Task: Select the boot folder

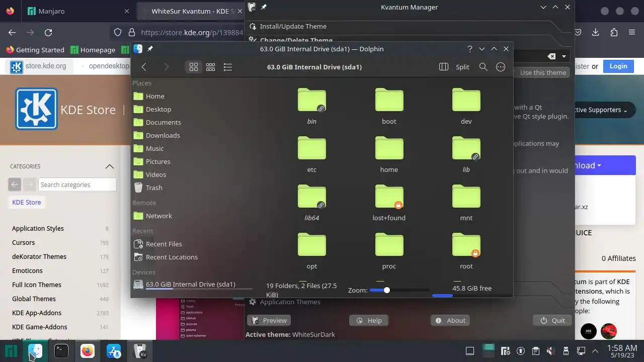Action: click(389, 100)
